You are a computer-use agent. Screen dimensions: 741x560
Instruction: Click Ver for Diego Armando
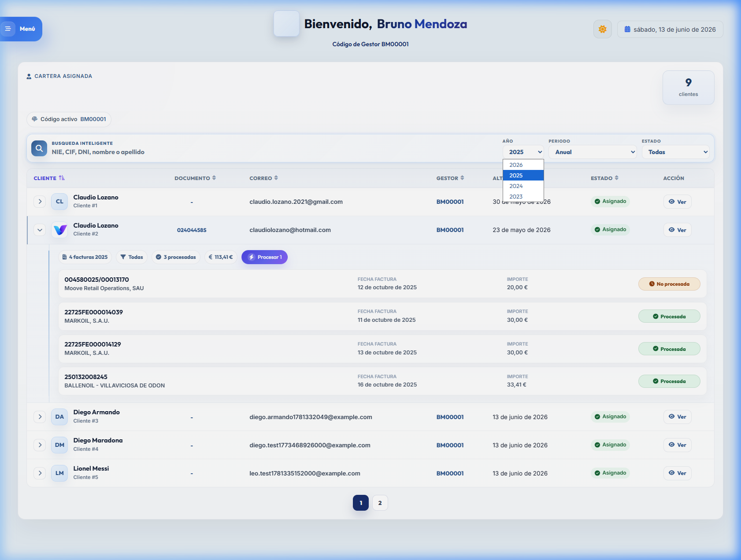[x=677, y=417]
